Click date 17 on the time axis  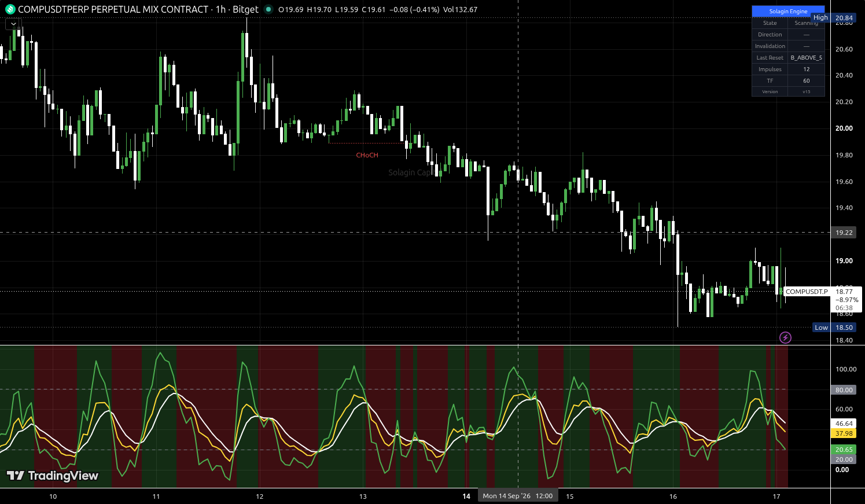(776, 496)
